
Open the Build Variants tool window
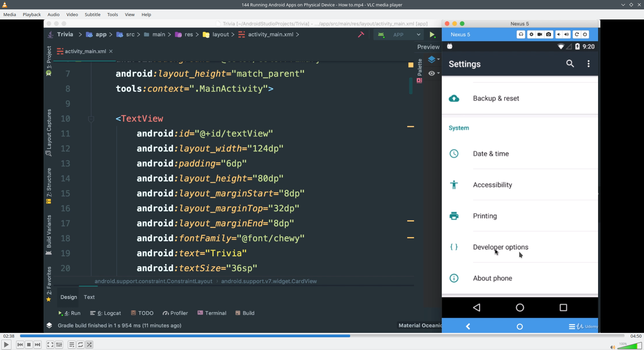point(49,235)
